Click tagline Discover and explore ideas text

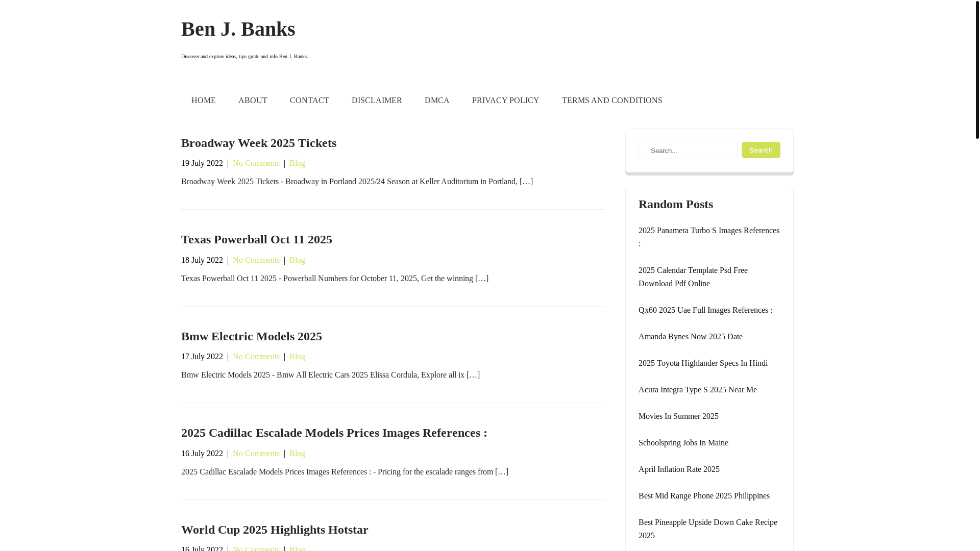pyautogui.click(x=244, y=57)
